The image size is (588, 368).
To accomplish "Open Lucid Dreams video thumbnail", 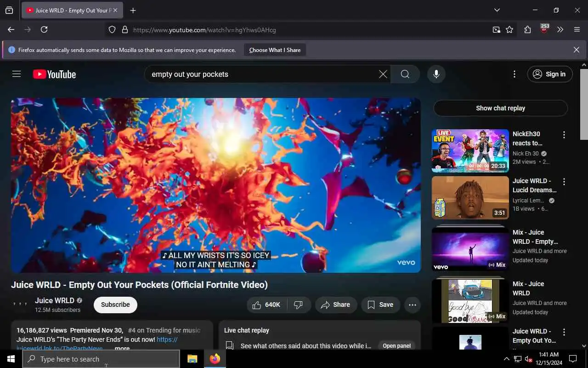I will coord(470,198).
